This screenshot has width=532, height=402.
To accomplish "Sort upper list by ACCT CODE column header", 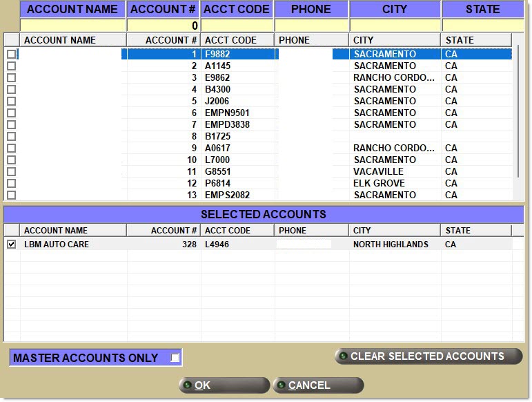I will (237, 40).
